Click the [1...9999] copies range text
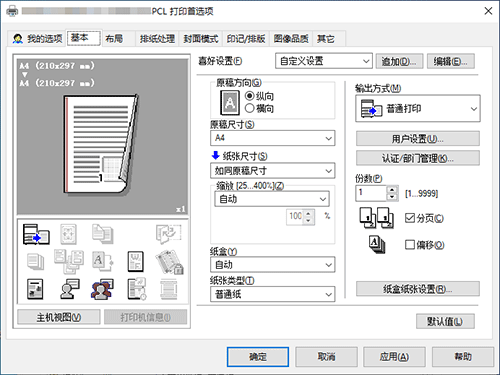 coord(421,193)
